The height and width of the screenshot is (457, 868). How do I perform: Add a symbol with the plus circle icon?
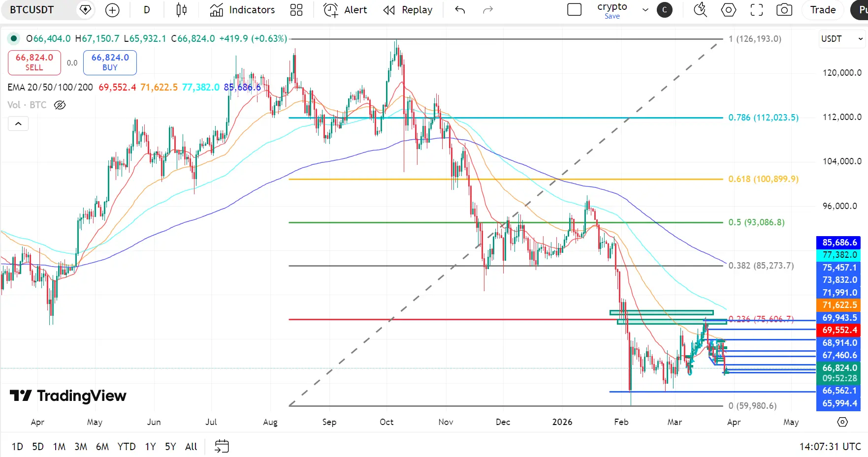point(112,10)
